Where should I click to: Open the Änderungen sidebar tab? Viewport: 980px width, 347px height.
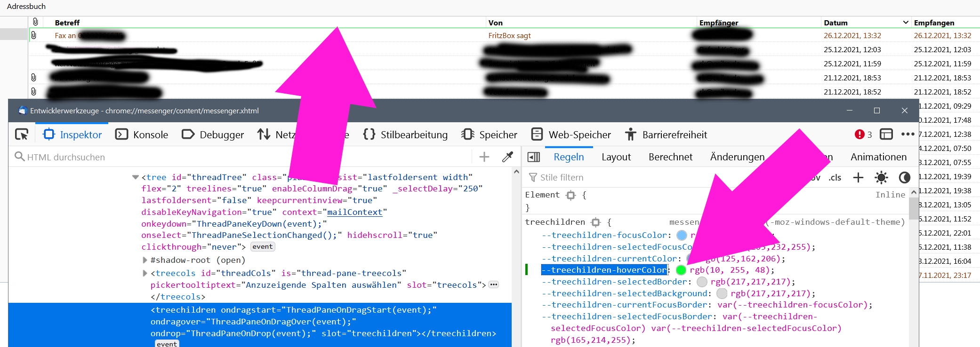737,157
